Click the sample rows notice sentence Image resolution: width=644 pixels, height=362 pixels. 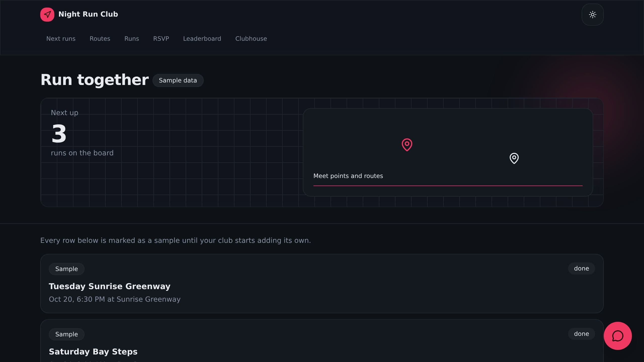(176, 241)
